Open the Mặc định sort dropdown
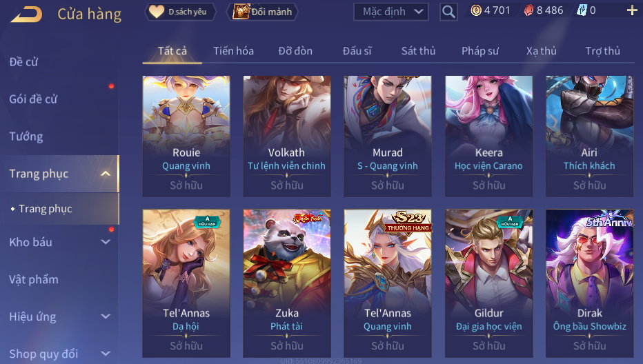643x364 pixels. [390, 12]
